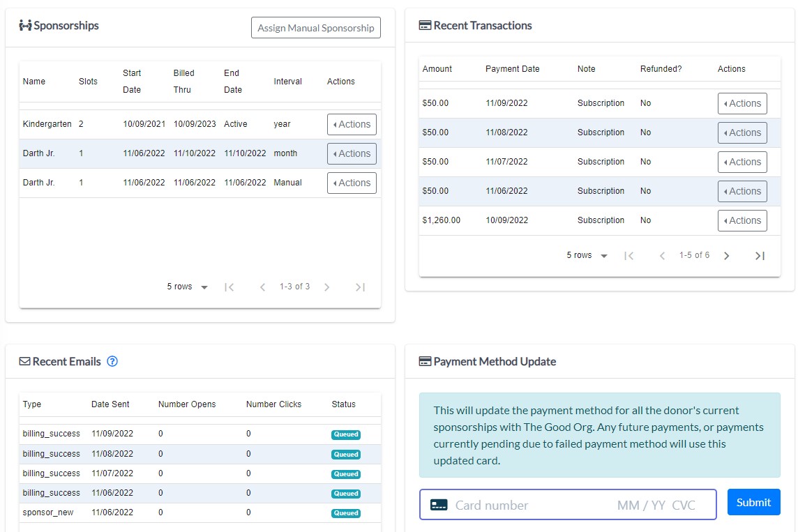Open rows-per-page dropdown in Sponsorships table

click(x=188, y=287)
